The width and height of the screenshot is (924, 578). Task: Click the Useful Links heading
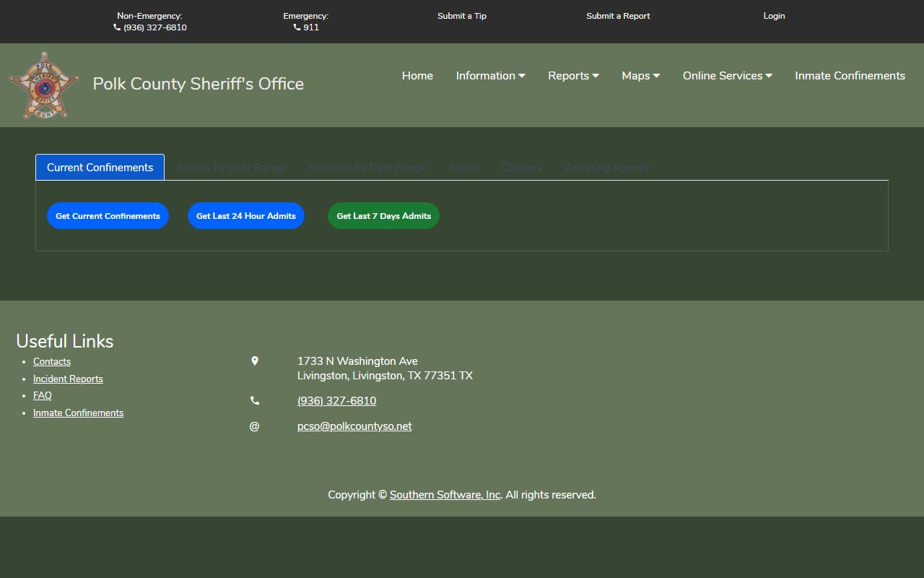pos(65,341)
